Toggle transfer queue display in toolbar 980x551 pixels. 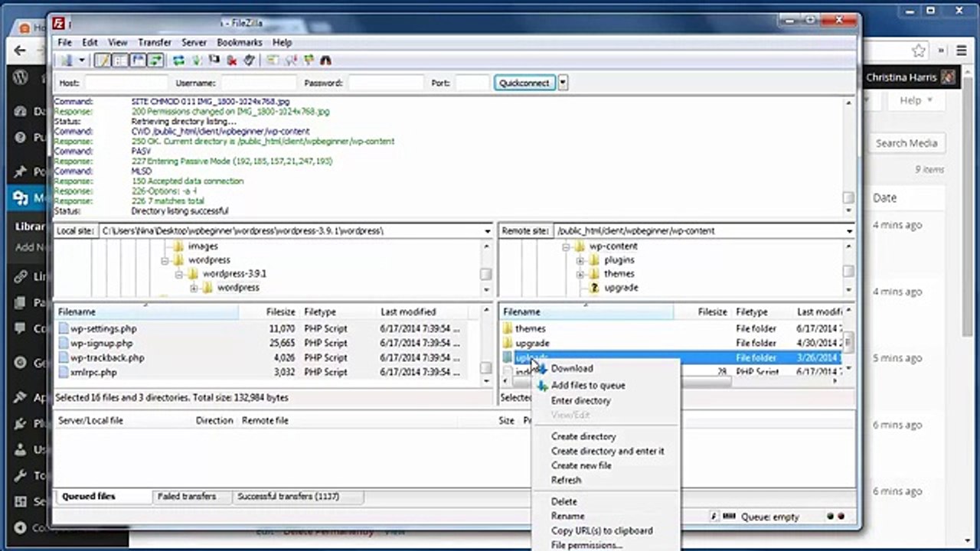pos(156,60)
